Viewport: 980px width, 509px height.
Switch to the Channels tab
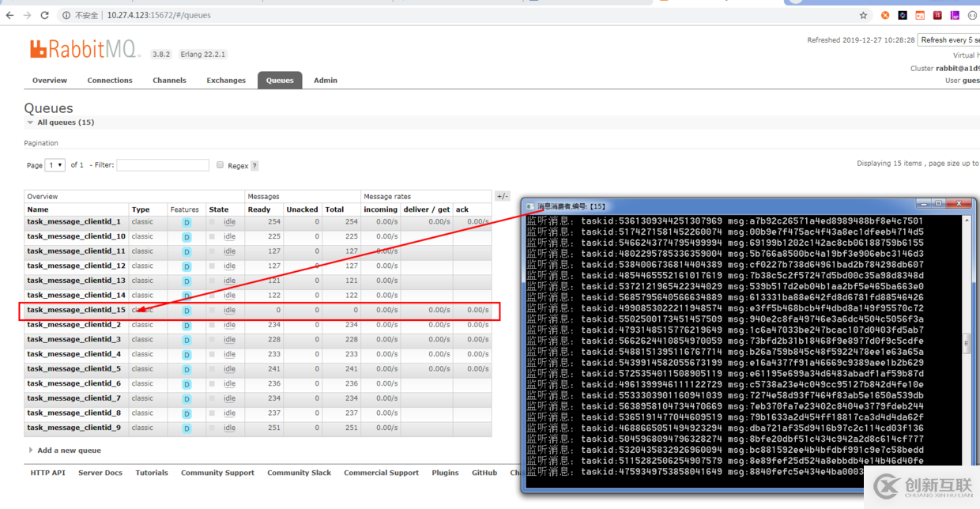tap(170, 81)
